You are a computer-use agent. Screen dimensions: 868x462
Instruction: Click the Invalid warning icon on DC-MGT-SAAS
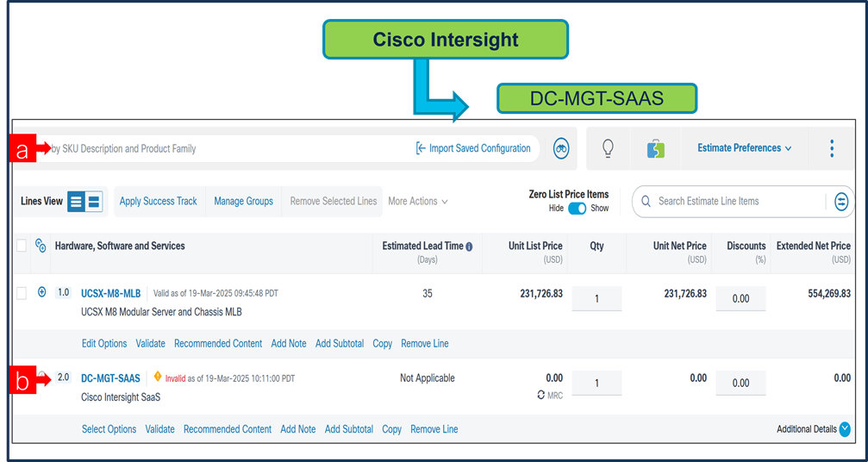click(x=158, y=377)
